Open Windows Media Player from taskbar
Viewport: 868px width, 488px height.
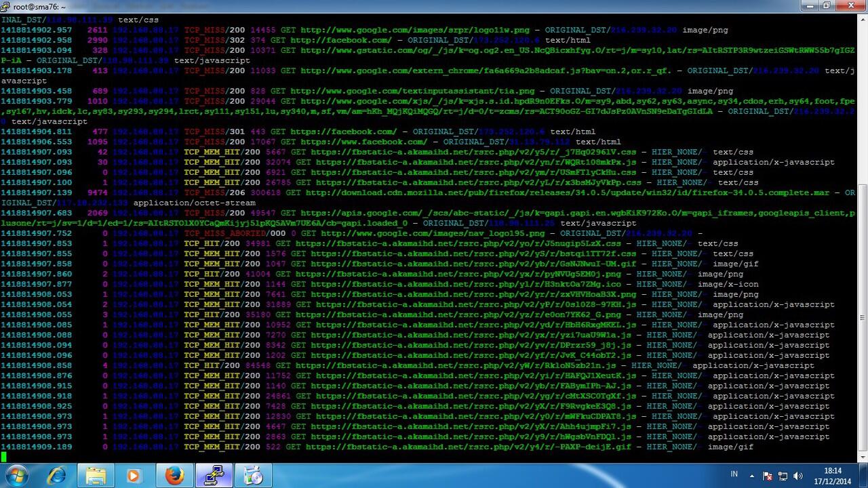134,476
